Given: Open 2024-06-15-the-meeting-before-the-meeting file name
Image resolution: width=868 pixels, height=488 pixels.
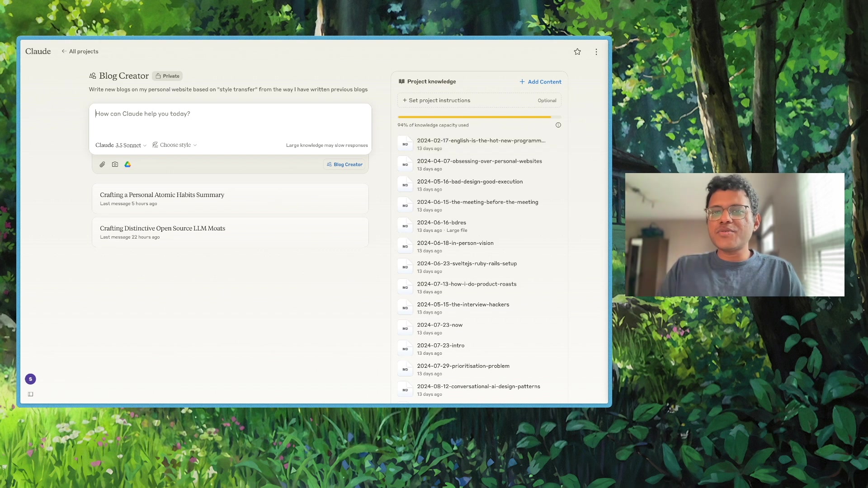Looking at the screenshot, I should point(477,202).
